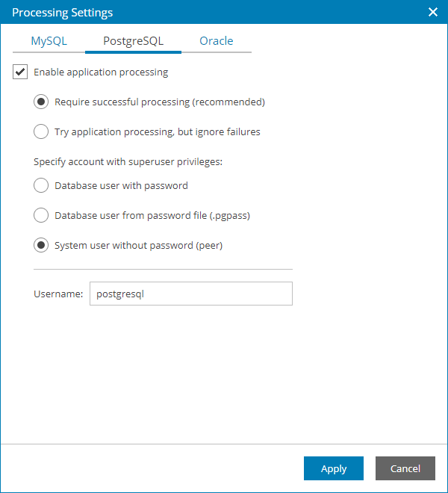This screenshot has width=448, height=493.
Task: Select System user without password (peer) radio
Action: click(41, 246)
